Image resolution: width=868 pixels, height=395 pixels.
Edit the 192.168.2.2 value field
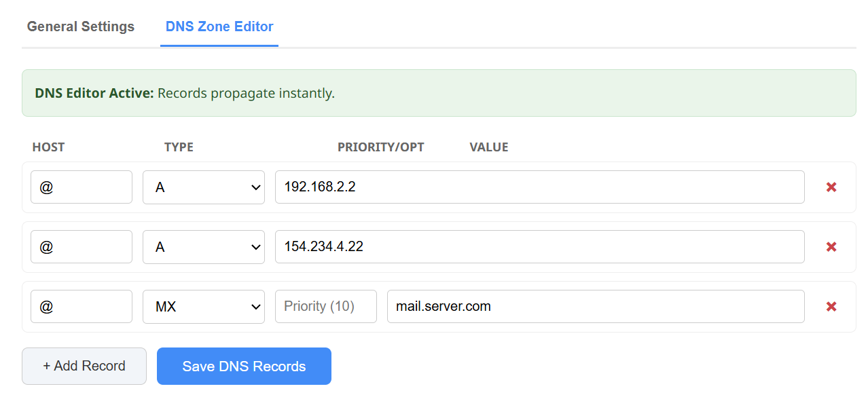539,187
